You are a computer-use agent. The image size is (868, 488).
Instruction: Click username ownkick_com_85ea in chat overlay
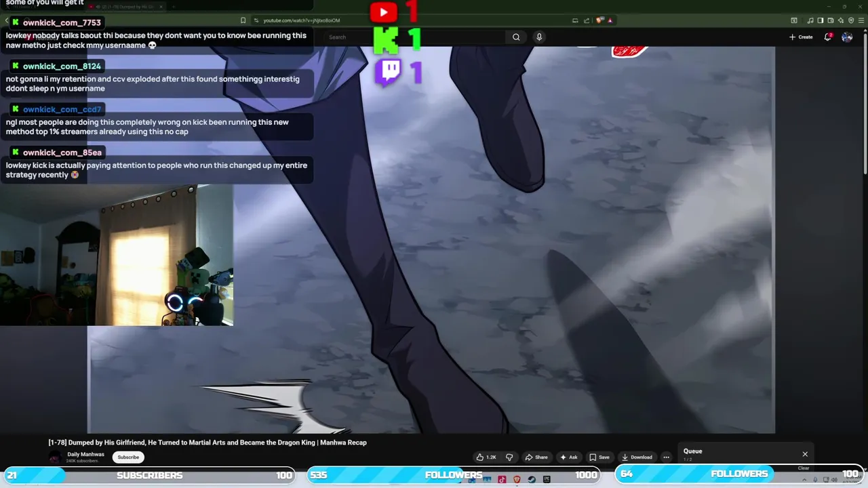62,153
